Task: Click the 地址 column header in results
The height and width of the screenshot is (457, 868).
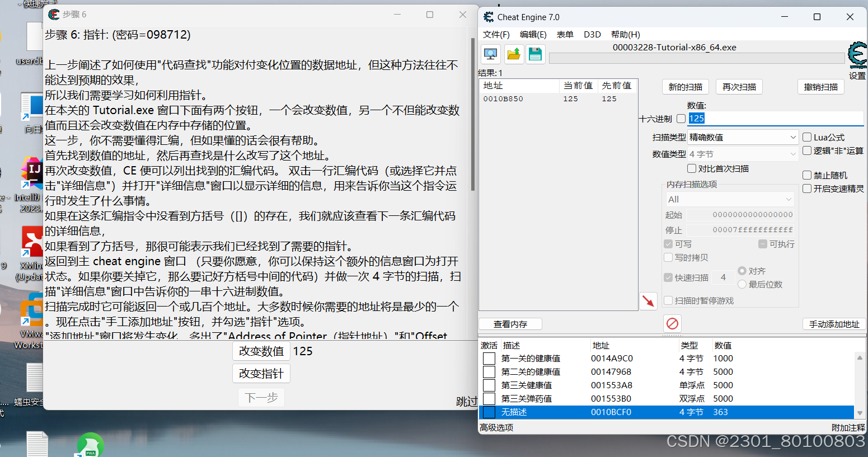Action: point(519,86)
